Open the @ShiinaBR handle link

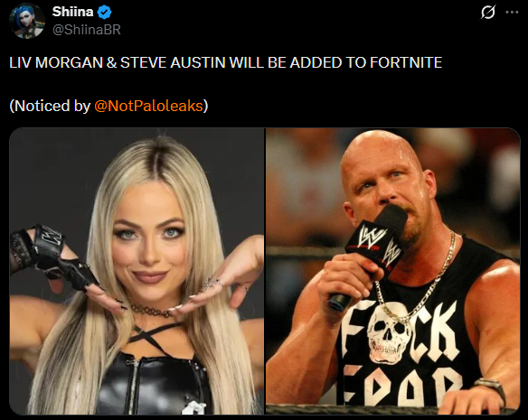pyautogui.click(x=87, y=30)
